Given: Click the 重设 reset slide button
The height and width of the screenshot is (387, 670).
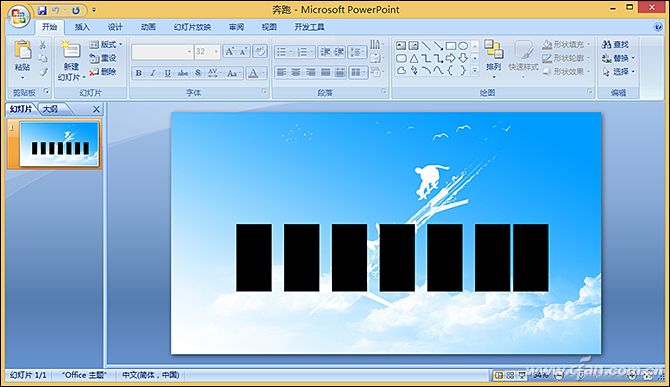Looking at the screenshot, I should [103, 58].
